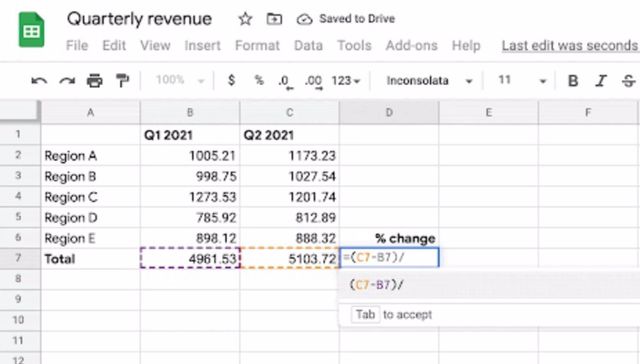Select column D header
Screen dimensions: 640x364
tap(389, 112)
